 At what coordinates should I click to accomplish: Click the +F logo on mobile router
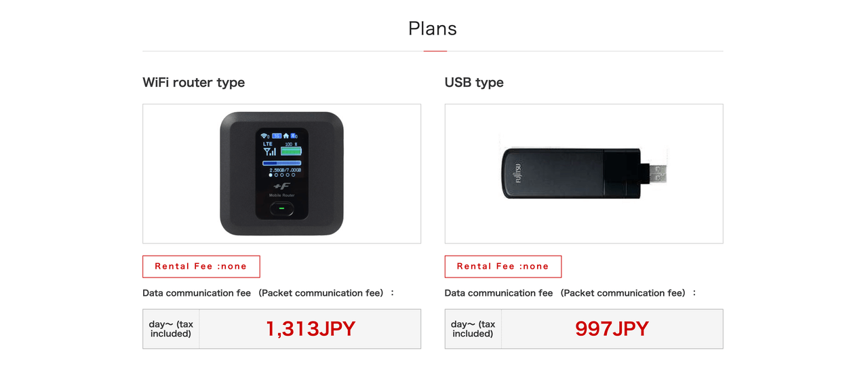[281, 187]
